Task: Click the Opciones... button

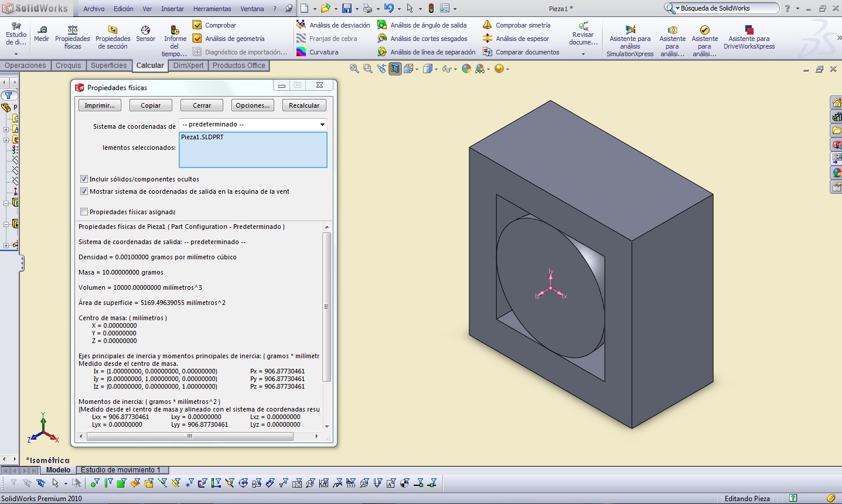Action: tap(253, 105)
